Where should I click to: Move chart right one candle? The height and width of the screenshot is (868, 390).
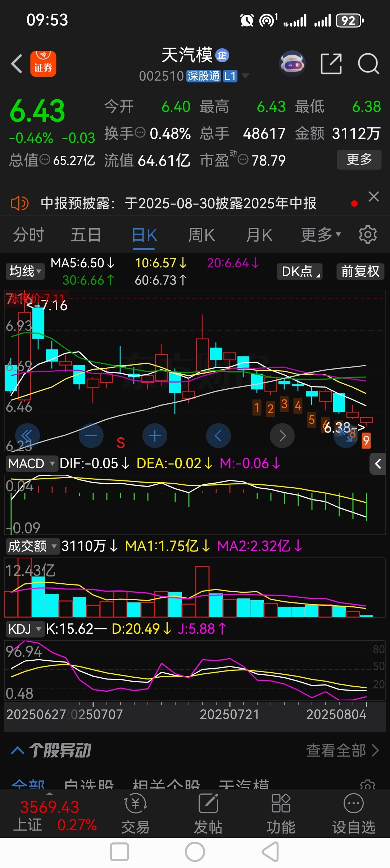[x=282, y=436]
